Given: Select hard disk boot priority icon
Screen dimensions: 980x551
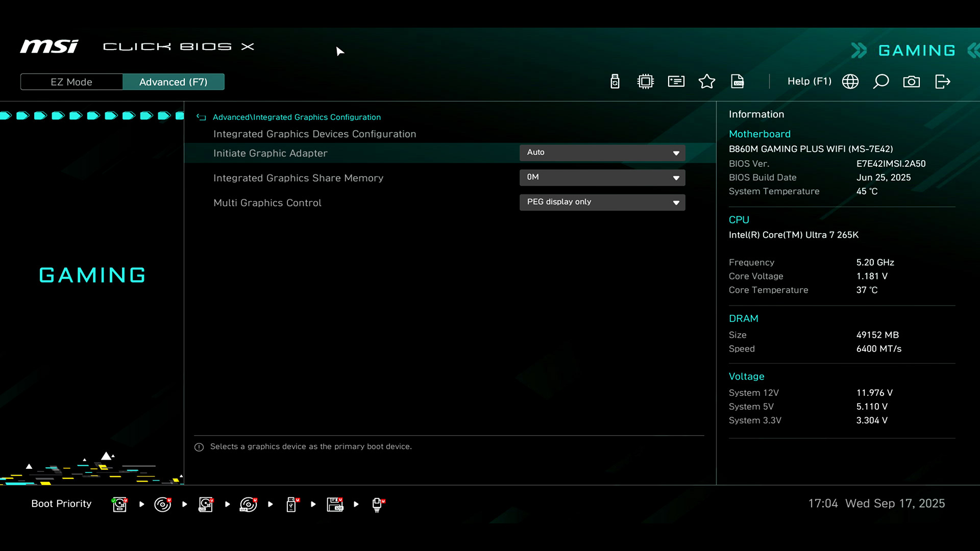Looking at the screenshot, I should point(119,504).
